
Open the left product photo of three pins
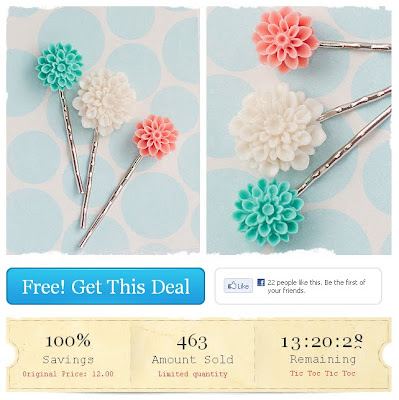[x=103, y=131]
